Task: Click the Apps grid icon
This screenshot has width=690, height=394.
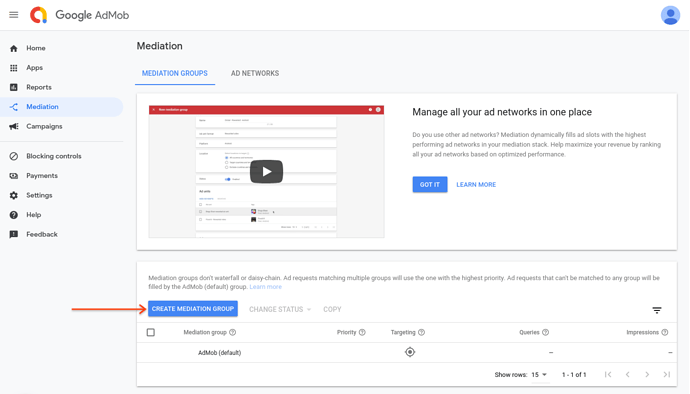Action: coord(14,68)
